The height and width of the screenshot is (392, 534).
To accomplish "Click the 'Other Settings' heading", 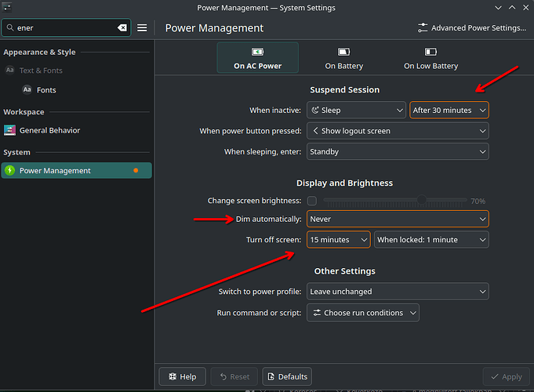I will tap(345, 271).
